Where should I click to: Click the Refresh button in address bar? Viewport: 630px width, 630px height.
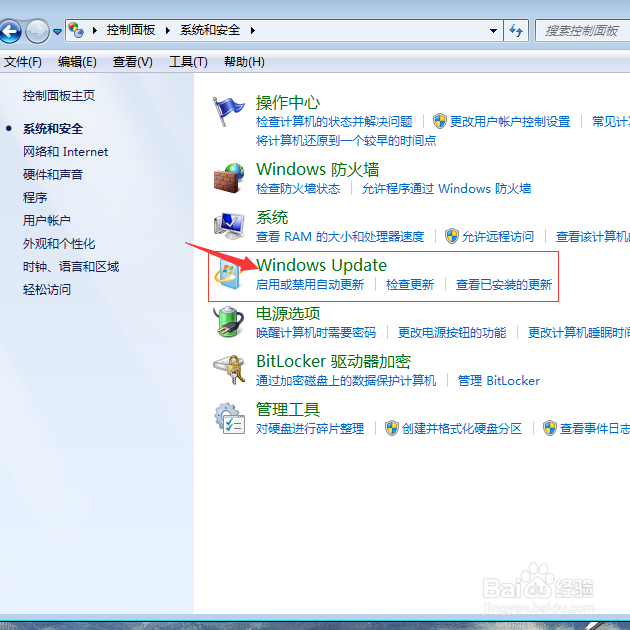516,31
